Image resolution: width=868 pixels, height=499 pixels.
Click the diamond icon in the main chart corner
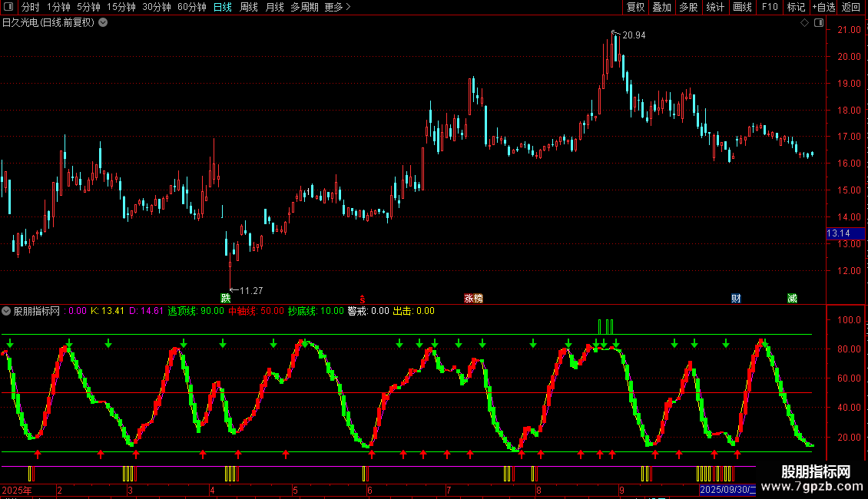(804, 23)
